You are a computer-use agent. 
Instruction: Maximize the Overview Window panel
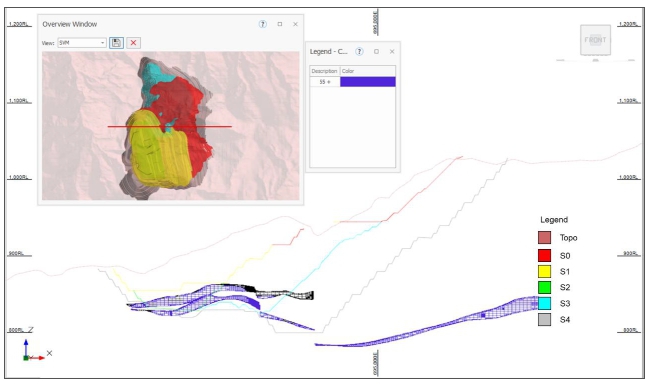[x=280, y=24]
